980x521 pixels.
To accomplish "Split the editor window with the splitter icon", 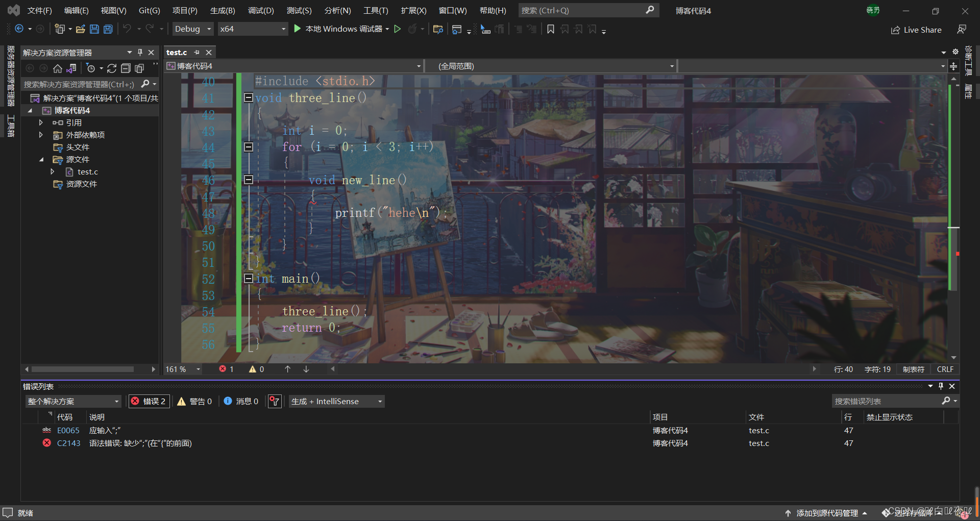I will click(953, 66).
